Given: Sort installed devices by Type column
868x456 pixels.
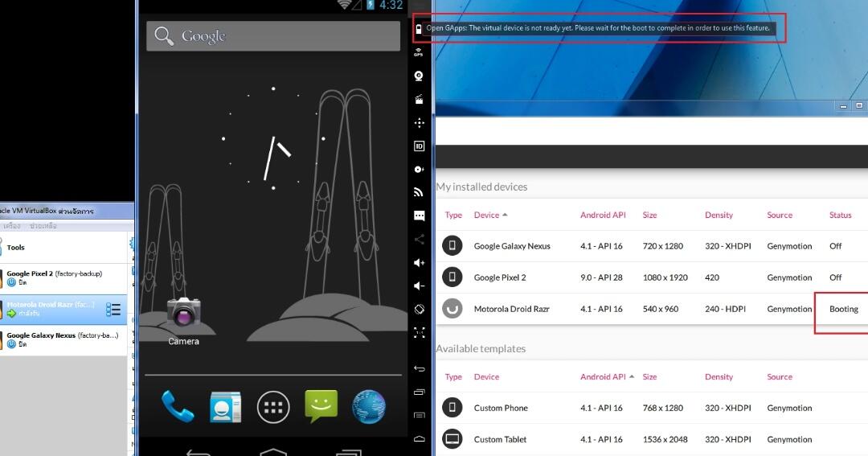Looking at the screenshot, I should (x=453, y=215).
